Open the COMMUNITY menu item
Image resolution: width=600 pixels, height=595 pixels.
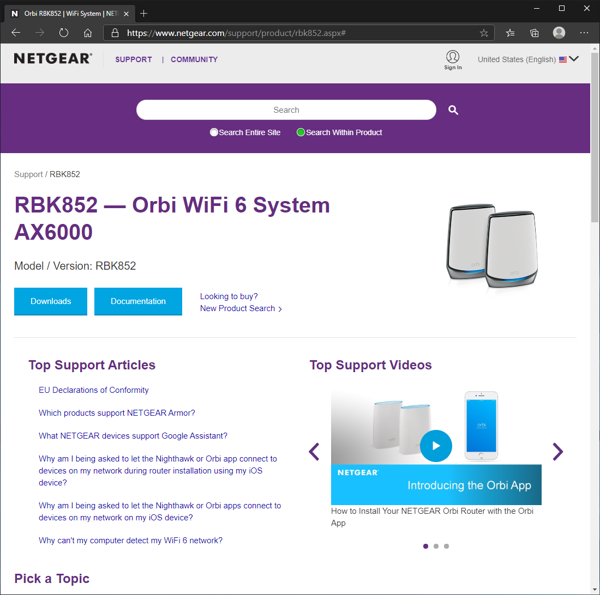194,60
